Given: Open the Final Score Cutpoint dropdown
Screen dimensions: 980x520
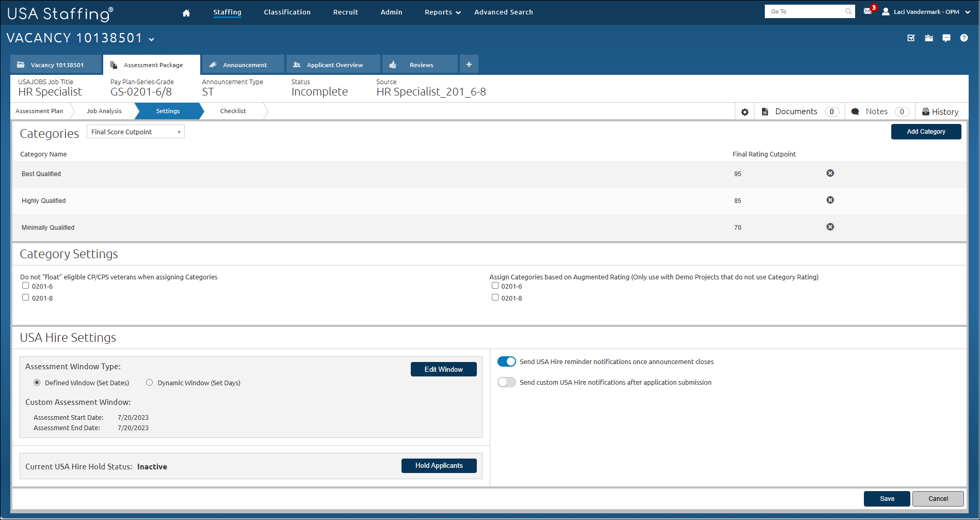Looking at the screenshot, I should (x=135, y=132).
